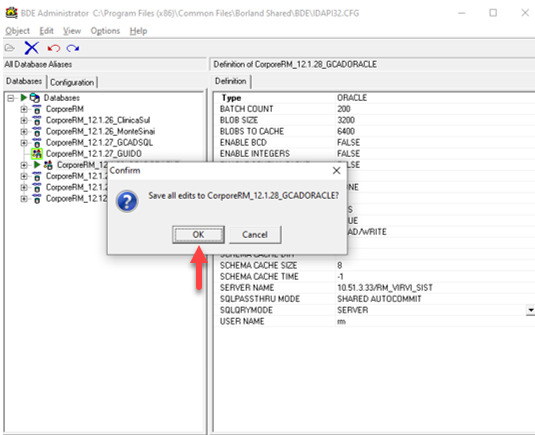Click the SERVER NAME property label
Viewport: 535px width, 435px height.
pos(247,288)
